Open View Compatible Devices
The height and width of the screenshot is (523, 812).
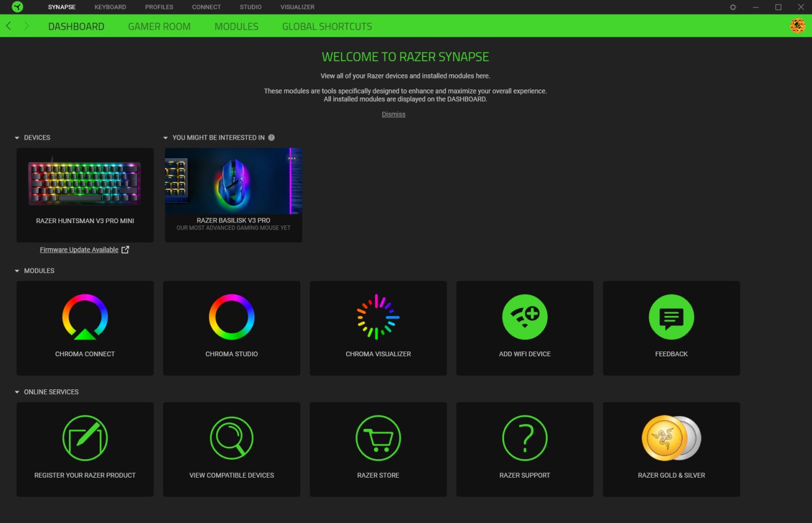coord(232,450)
